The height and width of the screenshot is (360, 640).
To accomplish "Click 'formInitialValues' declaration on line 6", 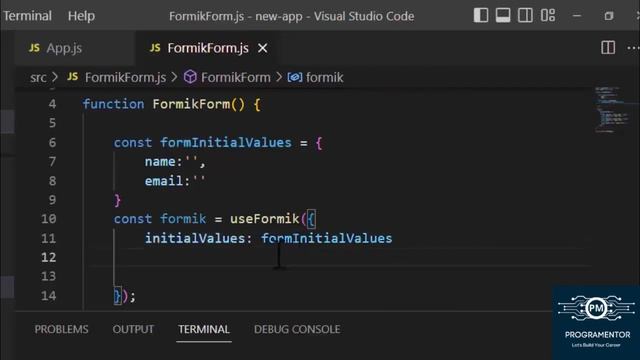I will coord(226,142).
